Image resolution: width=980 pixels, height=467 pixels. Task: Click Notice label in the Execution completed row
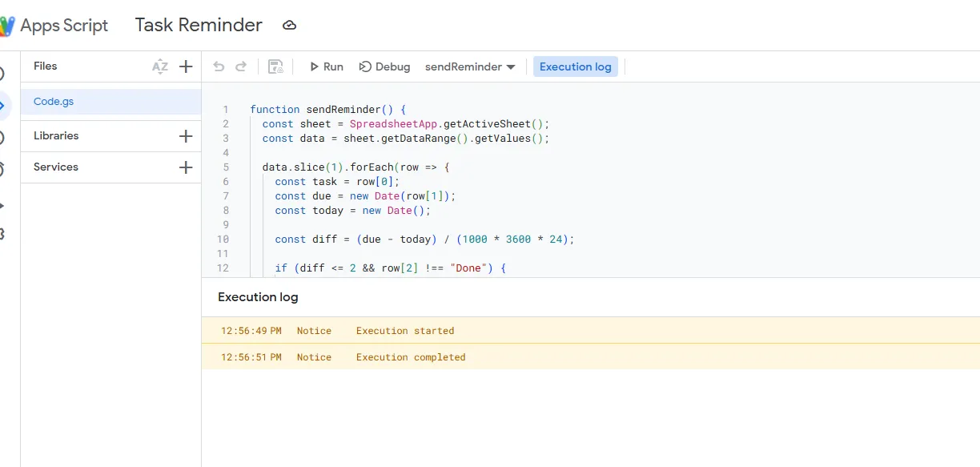tap(314, 357)
